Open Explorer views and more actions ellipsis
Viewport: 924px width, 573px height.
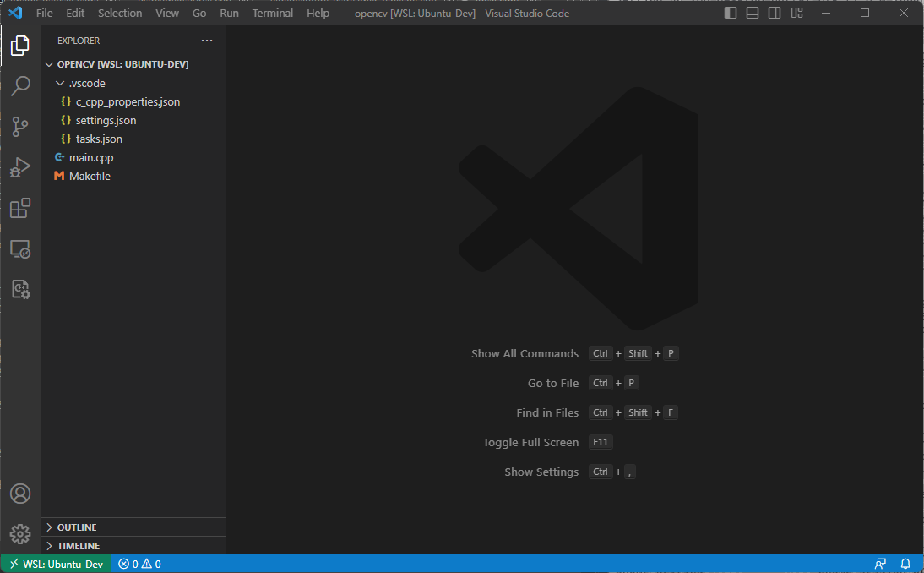point(207,41)
